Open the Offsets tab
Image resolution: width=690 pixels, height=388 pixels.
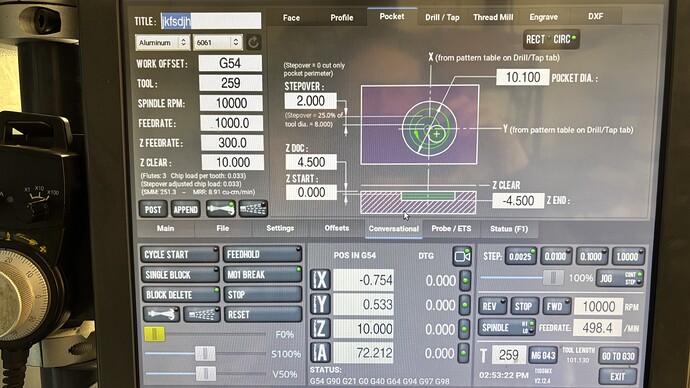click(337, 228)
